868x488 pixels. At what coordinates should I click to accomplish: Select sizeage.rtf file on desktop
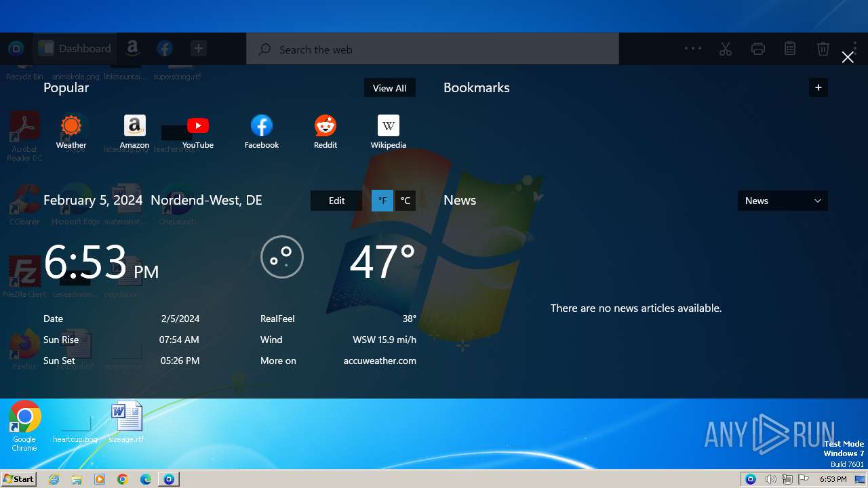pos(126,422)
